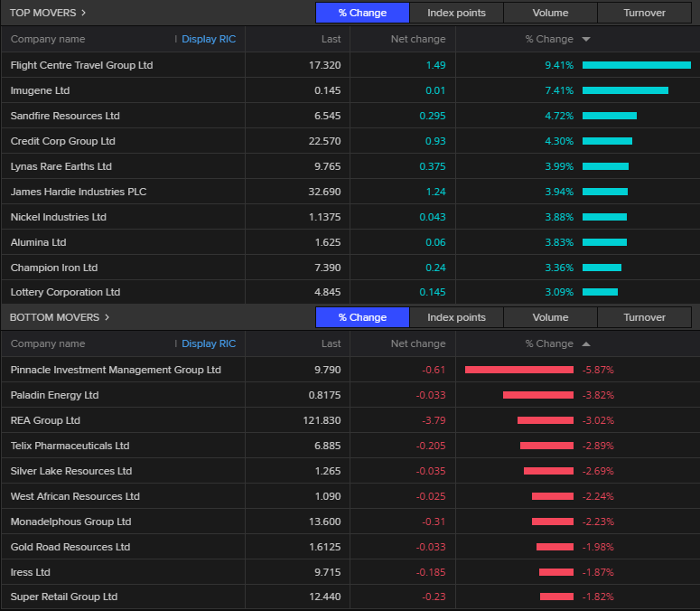Viewport: 700px width, 611px height.
Task: Expand the TOP MOVERS chevron arrow
Action: pyautogui.click(x=83, y=13)
